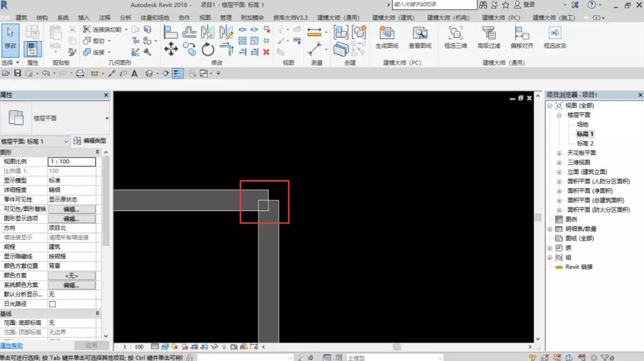The width and height of the screenshot is (644, 361).
Task: Click 编辑 button for 系统颜色方案
Action: pyautogui.click(x=72, y=285)
